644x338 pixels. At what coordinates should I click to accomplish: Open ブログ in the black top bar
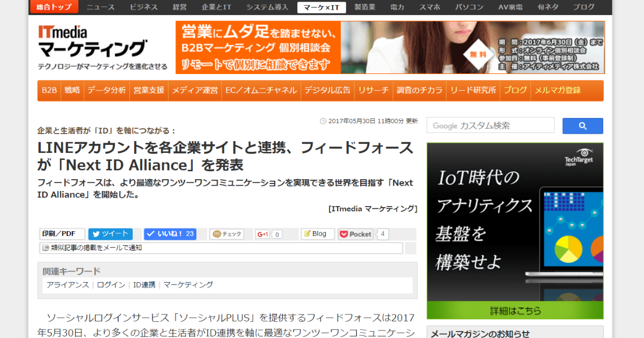(583, 7)
